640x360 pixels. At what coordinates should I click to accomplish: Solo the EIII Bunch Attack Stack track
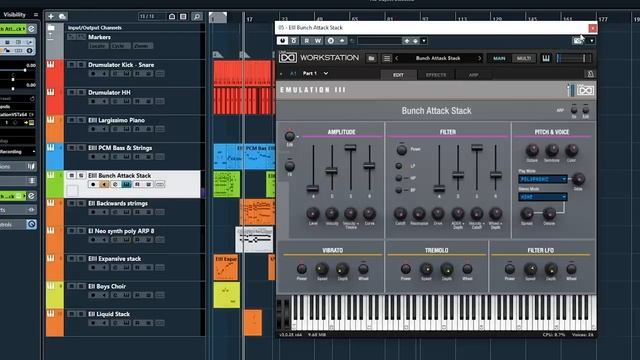pos(81,176)
